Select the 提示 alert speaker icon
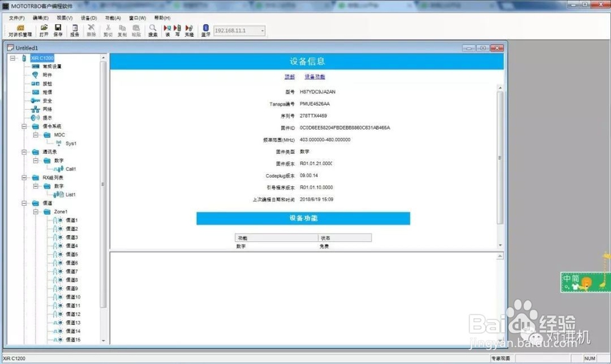Viewport: 611px width, 364px height. 35,118
